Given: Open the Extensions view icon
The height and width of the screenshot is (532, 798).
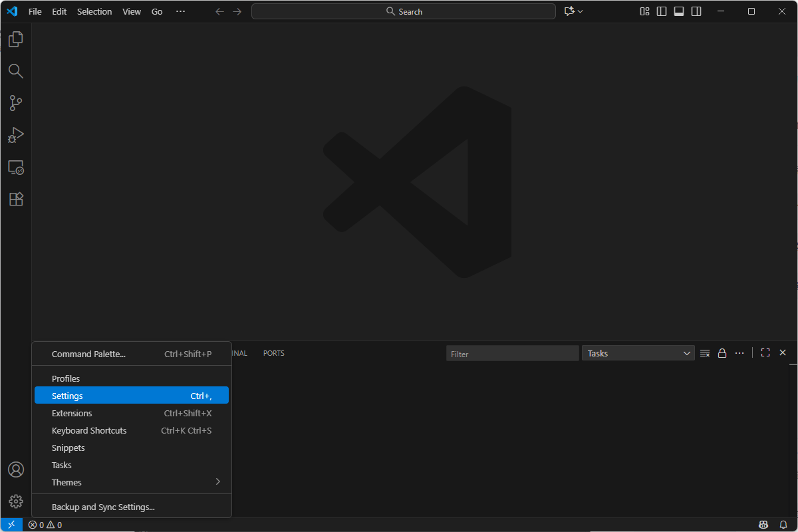Looking at the screenshot, I should [x=15, y=199].
